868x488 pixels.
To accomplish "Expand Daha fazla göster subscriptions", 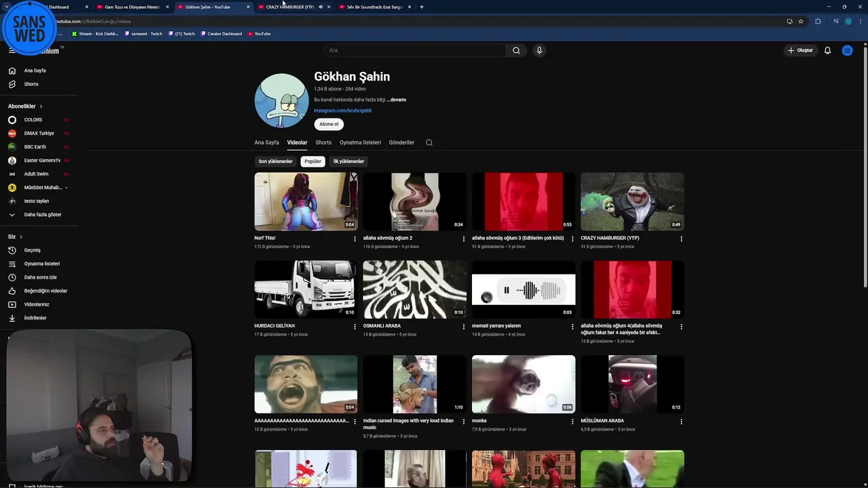I will (39, 215).
